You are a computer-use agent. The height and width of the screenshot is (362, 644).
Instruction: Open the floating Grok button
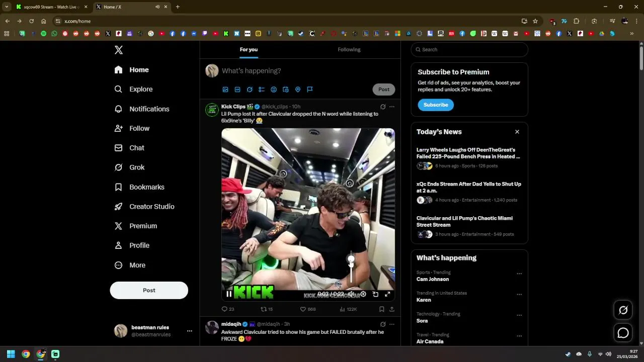pyautogui.click(x=623, y=310)
